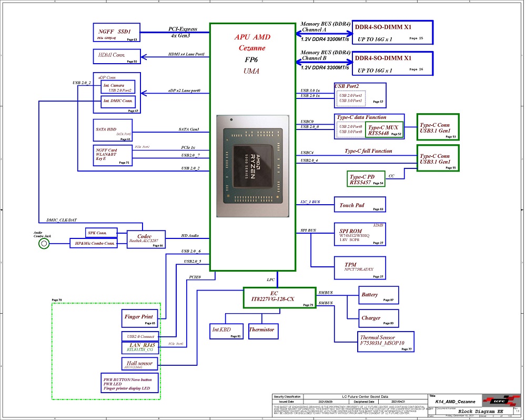Select the Type-C MUX RTS5448 box
Screen dimensions: 526x420
tap(384, 131)
